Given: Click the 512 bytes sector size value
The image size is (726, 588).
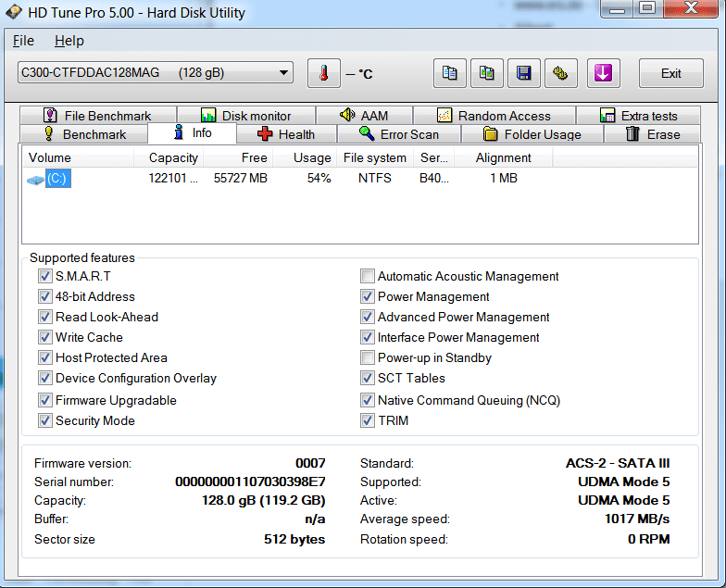Looking at the screenshot, I should coord(294,539).
